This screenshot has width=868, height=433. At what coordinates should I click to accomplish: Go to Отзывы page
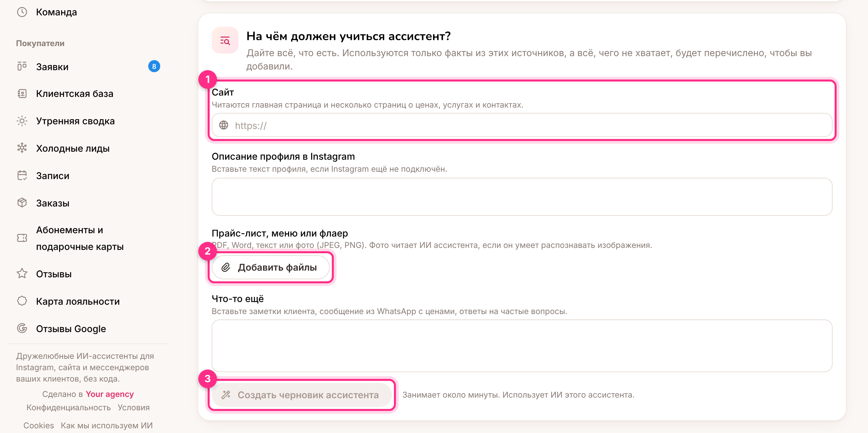pos(88,274)
